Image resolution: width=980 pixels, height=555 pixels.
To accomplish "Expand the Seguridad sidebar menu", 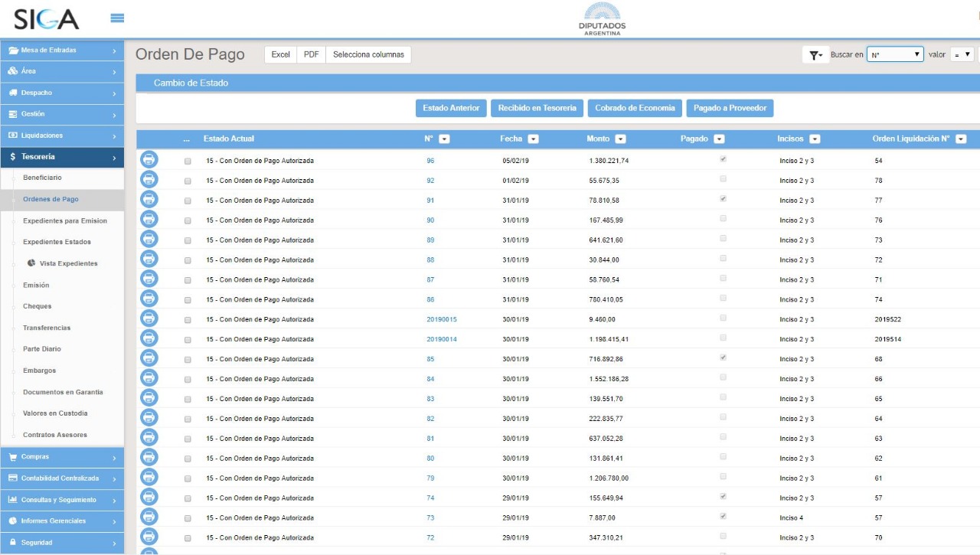I will click(x=62, y=543).
